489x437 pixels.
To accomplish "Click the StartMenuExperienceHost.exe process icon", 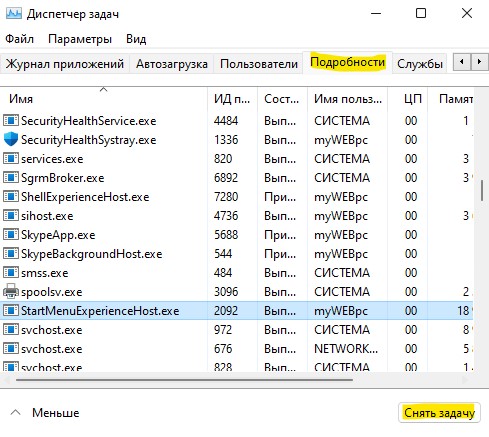I will 11,310.
